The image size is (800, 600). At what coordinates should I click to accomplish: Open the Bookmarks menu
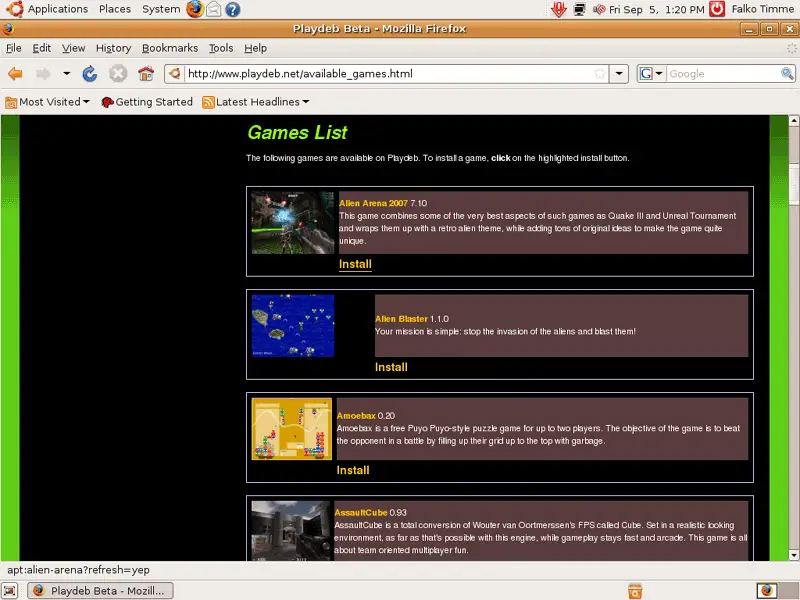[x=169, y=48]
